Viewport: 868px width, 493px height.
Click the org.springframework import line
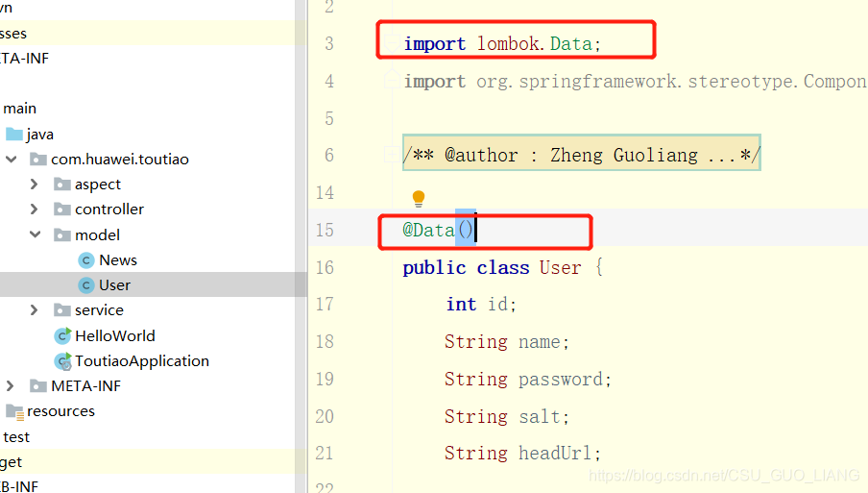[x=635, y=82]
